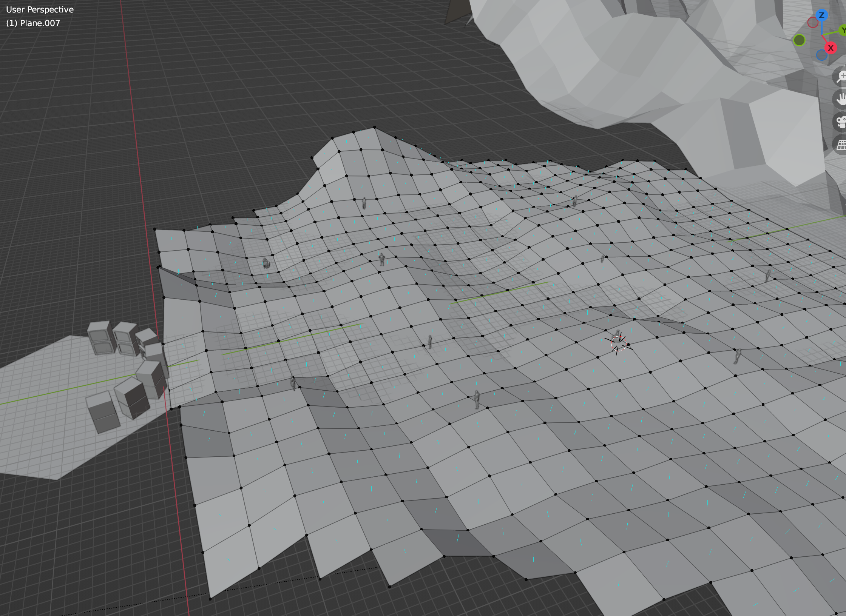Toggle perspective/orthographic with the grid button
The width and height of the screenshot is (846, 616).
point(841,145)
